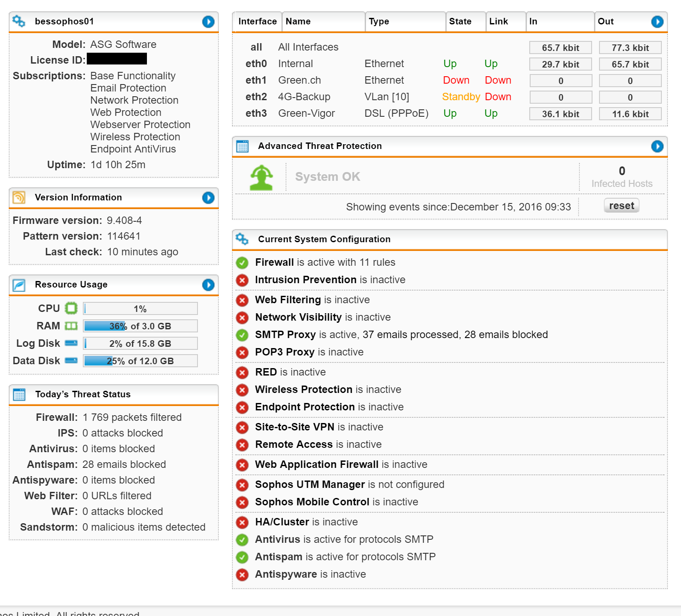Click the green System OK figure icon

261,177
